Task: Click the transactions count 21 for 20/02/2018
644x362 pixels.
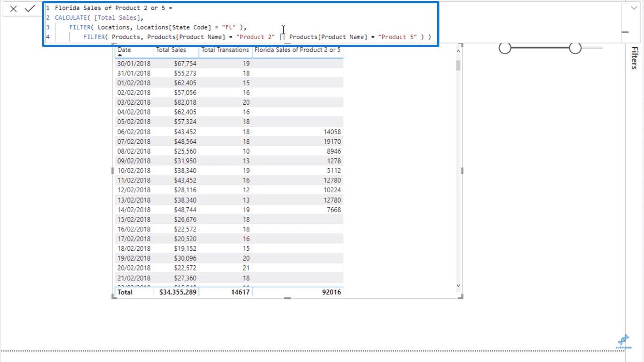Action: 246,268
